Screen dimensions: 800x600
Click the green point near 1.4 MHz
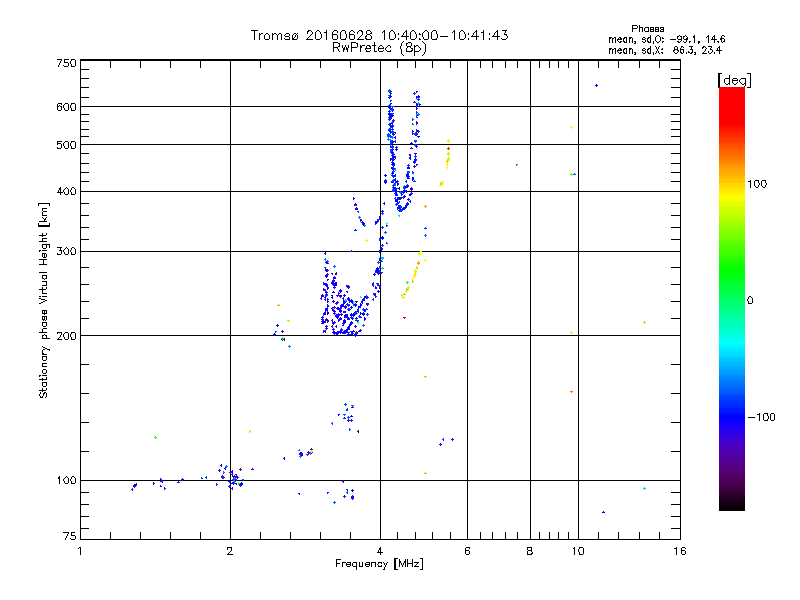(x=155, y=437)
